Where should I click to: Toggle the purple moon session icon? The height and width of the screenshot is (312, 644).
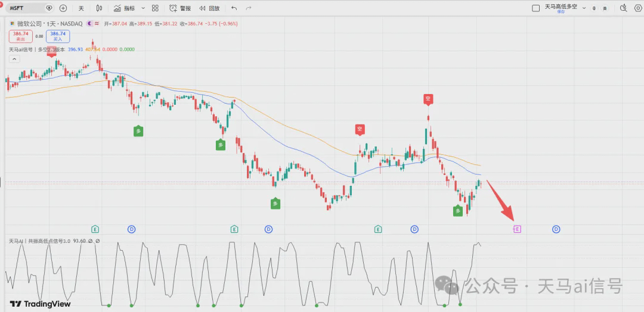pyautogui.click(x=89, y=24)
